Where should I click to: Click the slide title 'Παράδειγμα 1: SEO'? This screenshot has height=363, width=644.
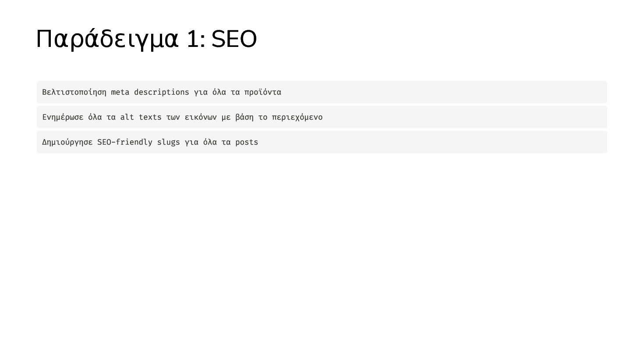tap(146, 39)
